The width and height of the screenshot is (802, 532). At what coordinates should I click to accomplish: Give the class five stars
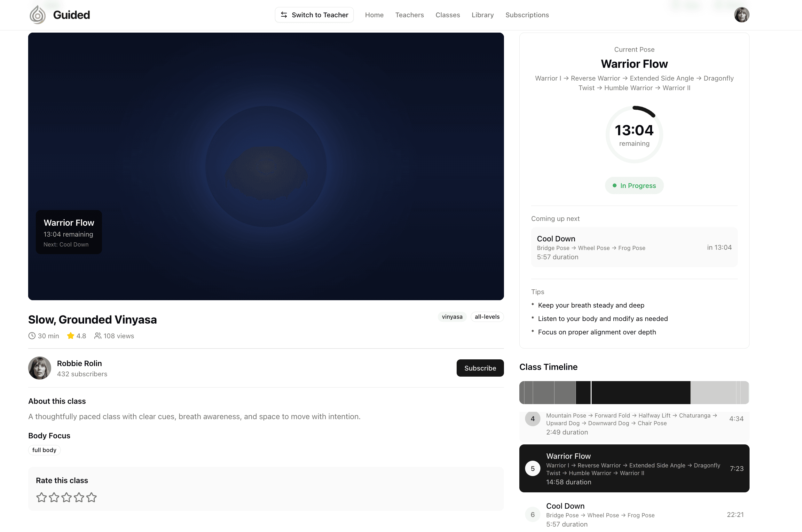tap(91, 497)
